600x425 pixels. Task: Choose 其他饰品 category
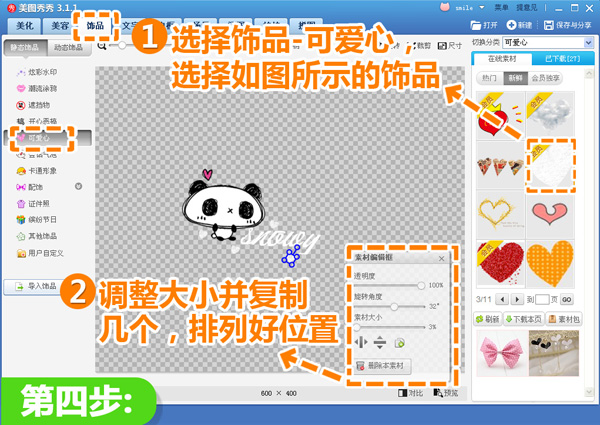37,236
